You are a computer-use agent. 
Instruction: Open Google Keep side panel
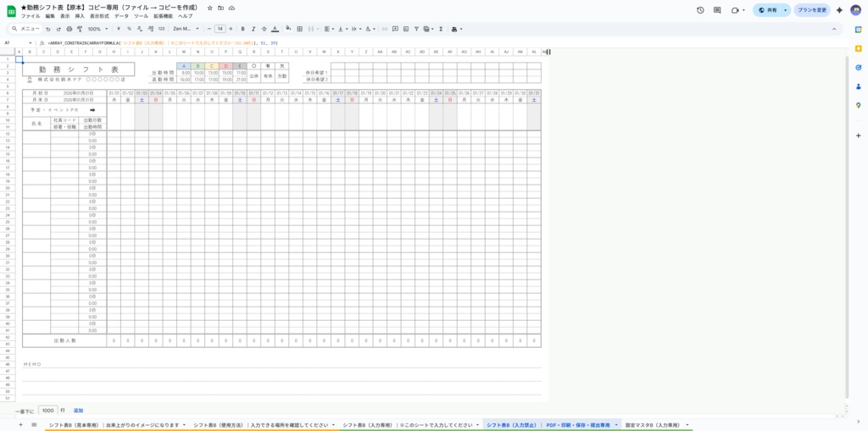coord(858,48)
